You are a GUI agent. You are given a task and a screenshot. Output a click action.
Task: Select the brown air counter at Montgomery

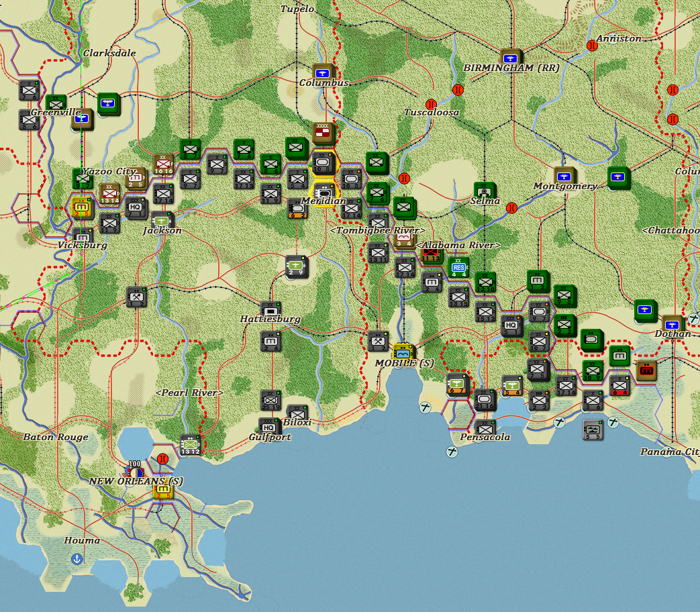564,176
